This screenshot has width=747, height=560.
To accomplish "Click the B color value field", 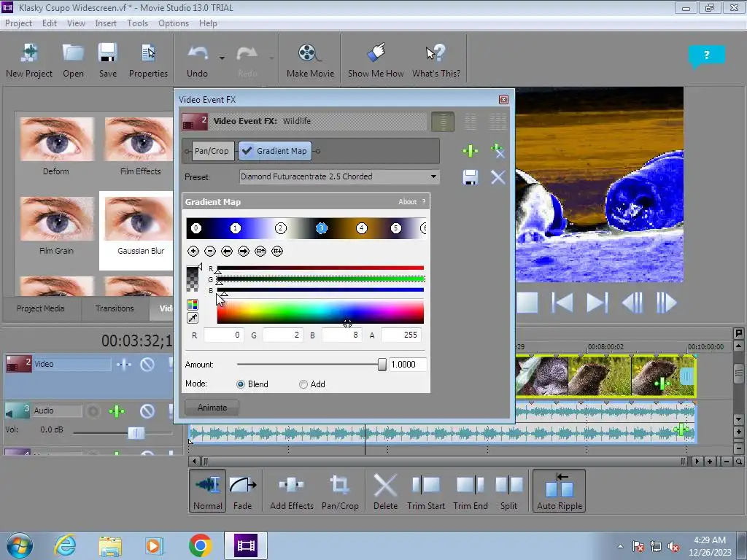I will coord(341,335).
